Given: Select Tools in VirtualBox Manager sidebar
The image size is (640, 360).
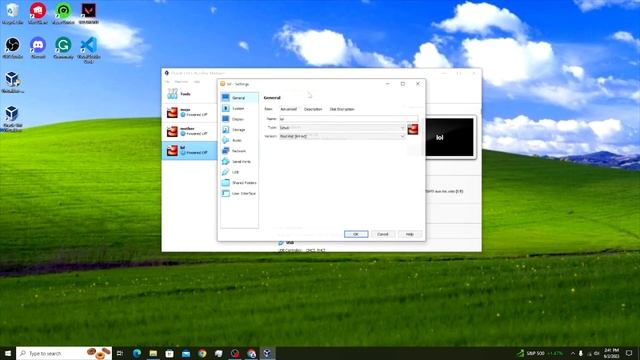Looking at the screenshot, I should (x=189, y=94).
